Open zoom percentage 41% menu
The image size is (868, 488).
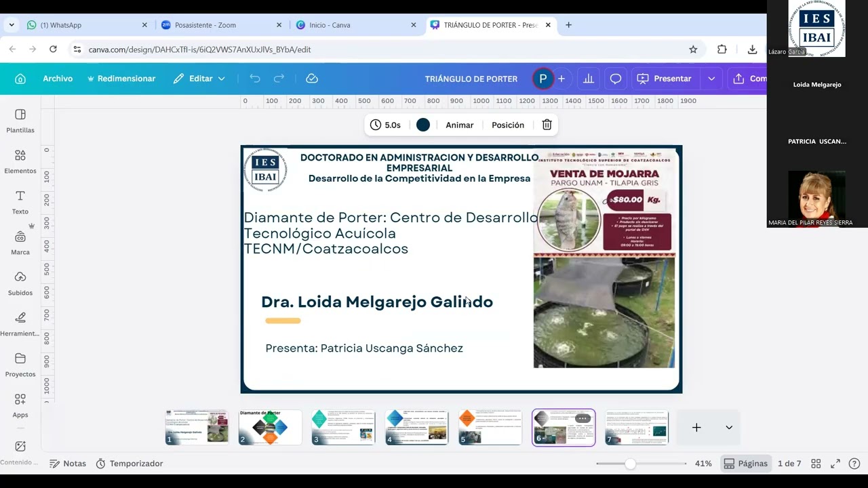click(703, 464)
